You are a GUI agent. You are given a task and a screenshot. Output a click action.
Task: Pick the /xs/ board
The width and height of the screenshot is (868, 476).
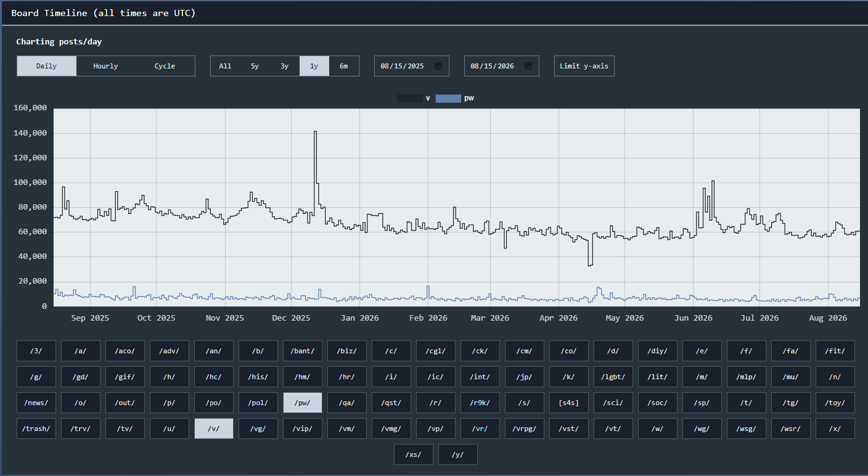point(414,454)
